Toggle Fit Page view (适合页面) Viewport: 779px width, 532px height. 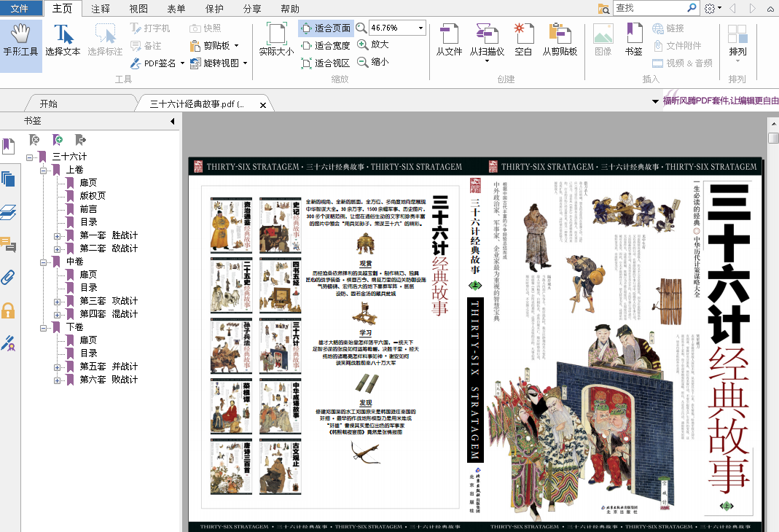click(x=326, y=28)
